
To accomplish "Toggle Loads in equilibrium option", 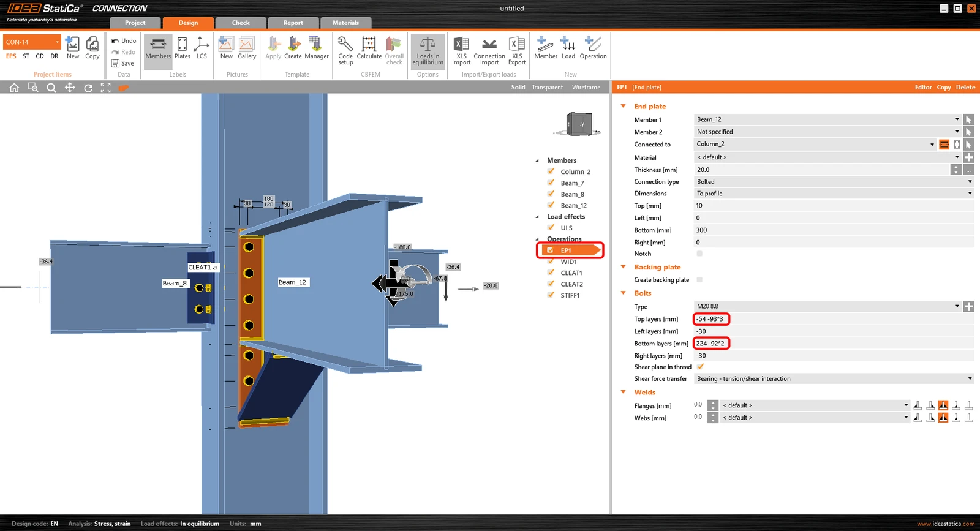I will pos(428,50).
